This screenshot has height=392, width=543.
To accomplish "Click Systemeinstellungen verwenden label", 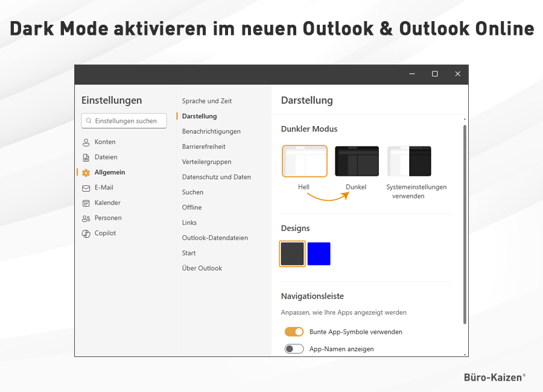I will click(x=416, y=192).
